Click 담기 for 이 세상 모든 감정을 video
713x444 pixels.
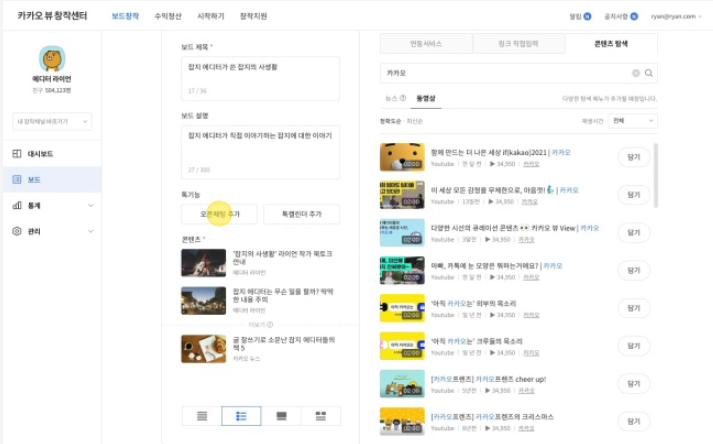(x=634, y=195)
